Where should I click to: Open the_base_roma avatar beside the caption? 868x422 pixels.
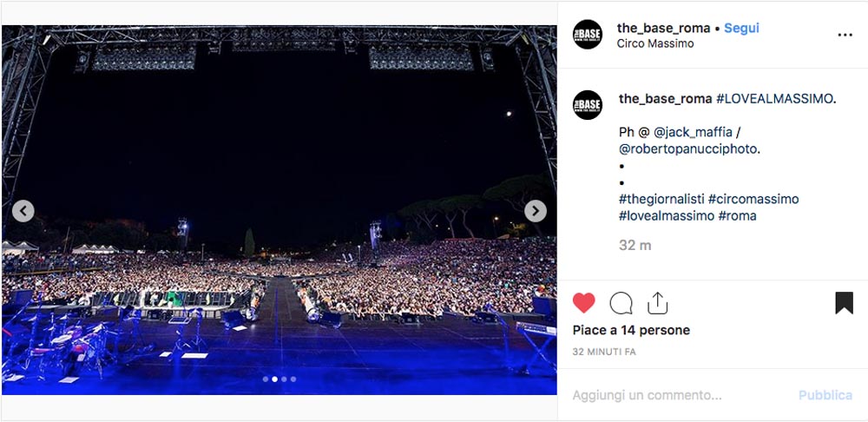click(588, 105)
